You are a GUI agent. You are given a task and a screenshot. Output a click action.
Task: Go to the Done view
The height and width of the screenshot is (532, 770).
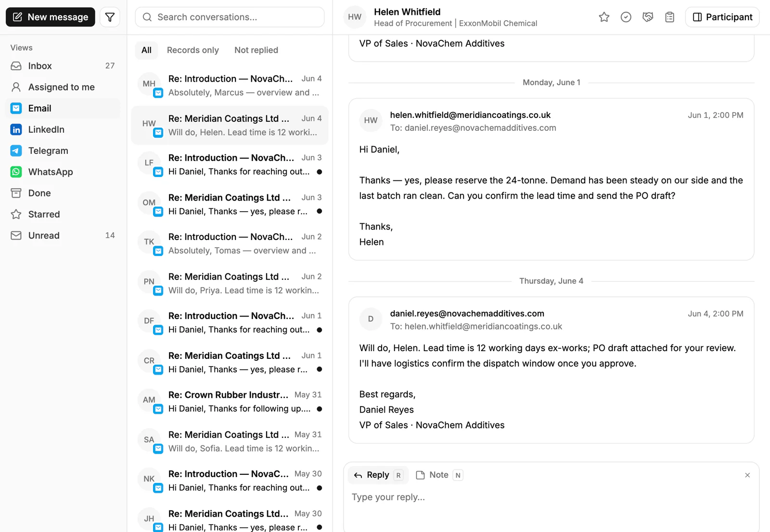pyautogui.click(x=63, y=193)
